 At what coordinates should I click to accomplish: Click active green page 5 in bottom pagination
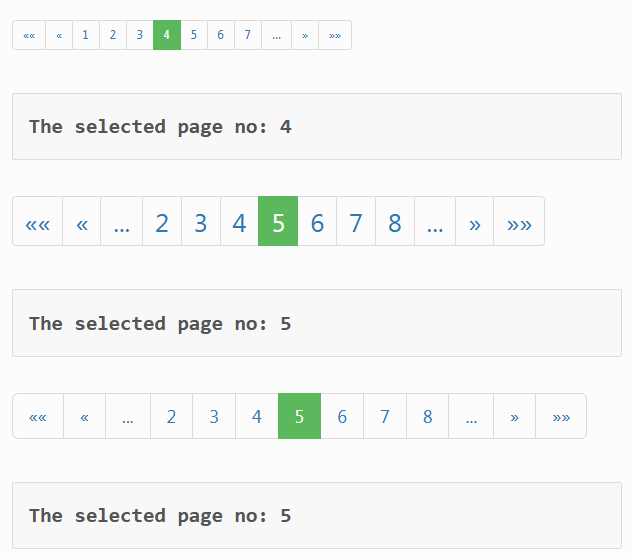[299, 416]
